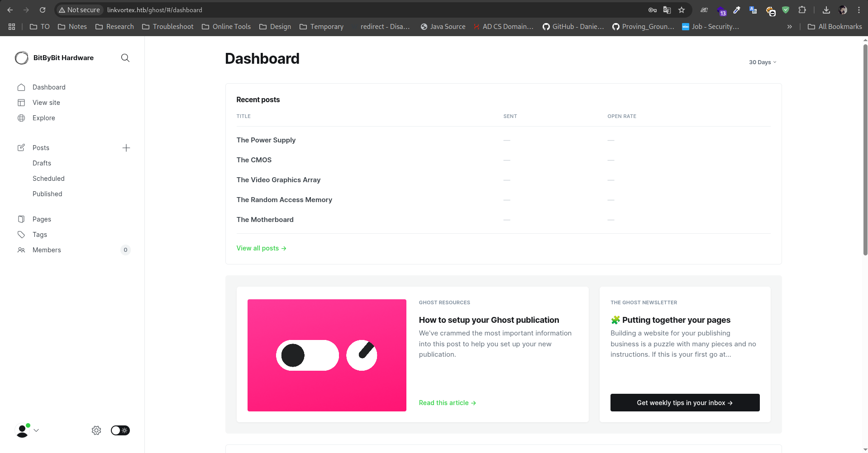
Task: Go to Tags section
Action: [x=40, y=235]
